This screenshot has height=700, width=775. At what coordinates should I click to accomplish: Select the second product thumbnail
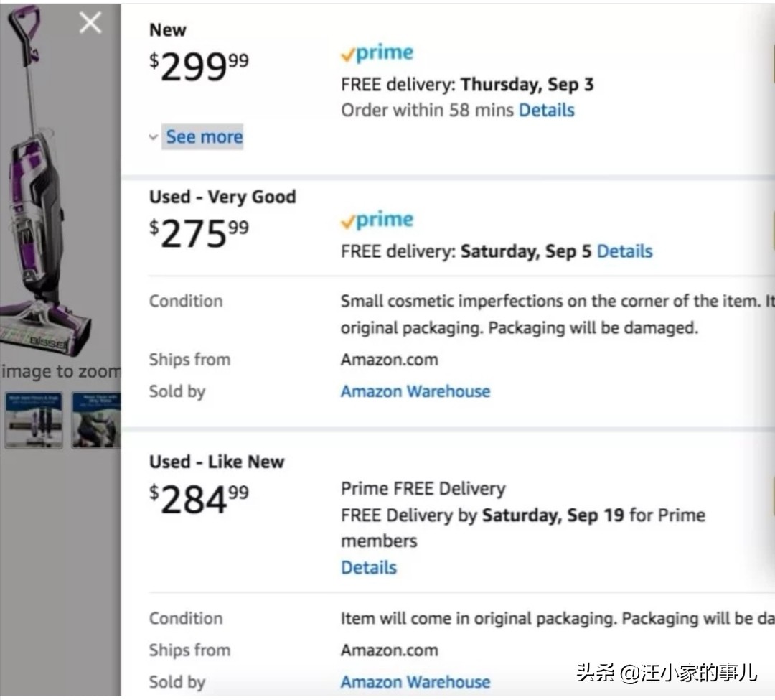96,420
